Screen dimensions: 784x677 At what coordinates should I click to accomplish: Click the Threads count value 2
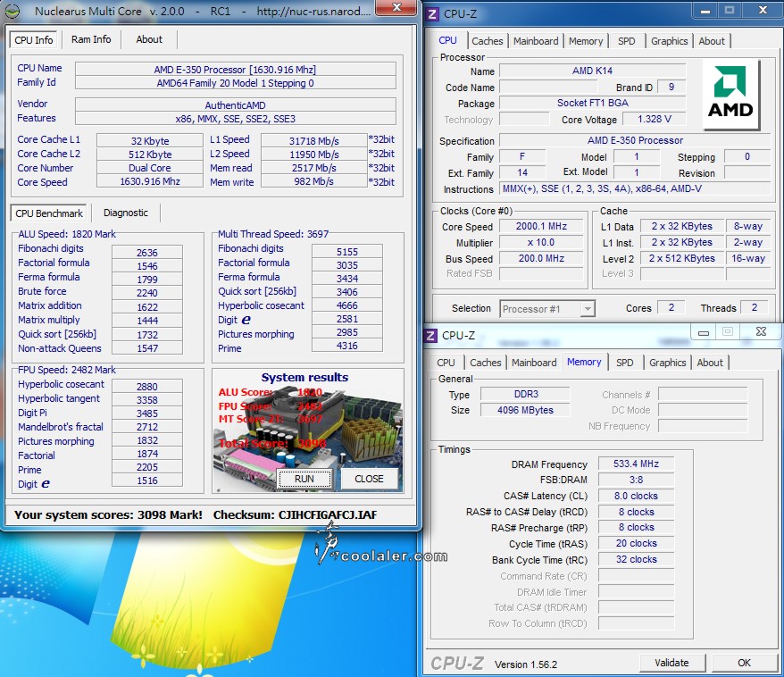click(754, 307)
